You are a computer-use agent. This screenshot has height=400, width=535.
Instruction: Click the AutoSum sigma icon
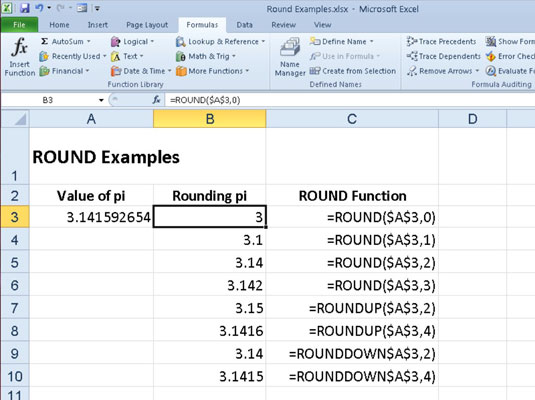tap(44, 41)
